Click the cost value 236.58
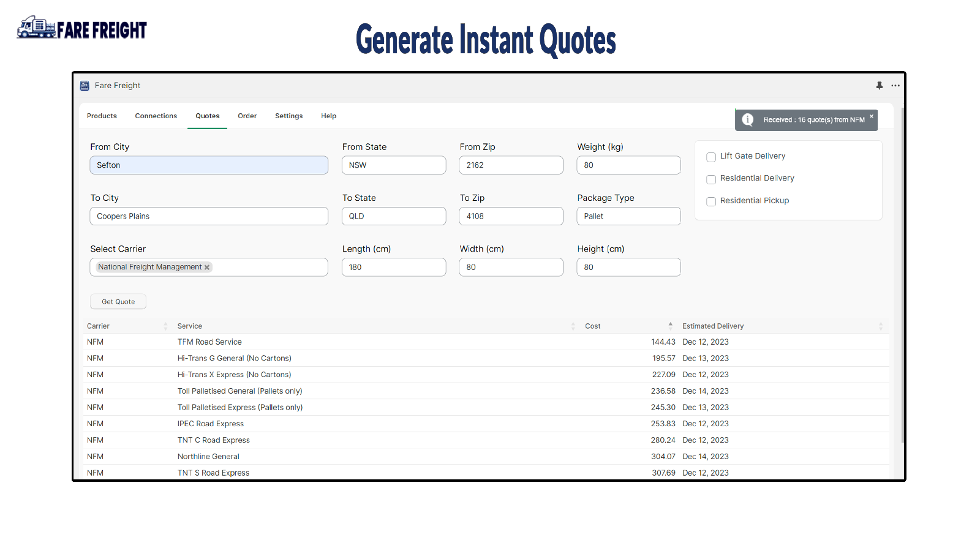The image size is (980, 551). coord(663,391)
